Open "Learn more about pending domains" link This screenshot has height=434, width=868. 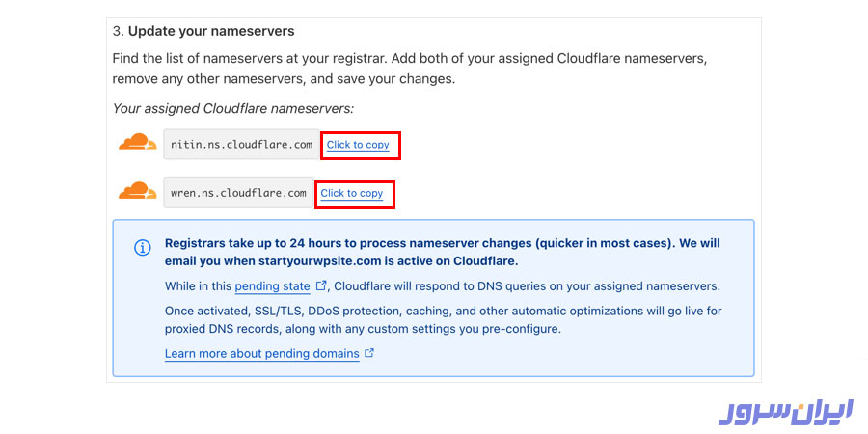tap(261, 354)
